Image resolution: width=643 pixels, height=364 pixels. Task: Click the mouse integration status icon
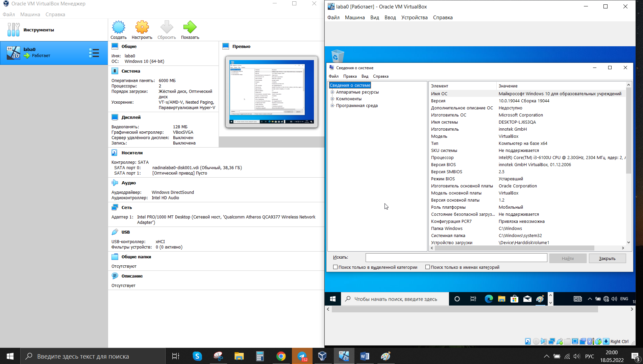pyautogui.click(x=598, y=341)
